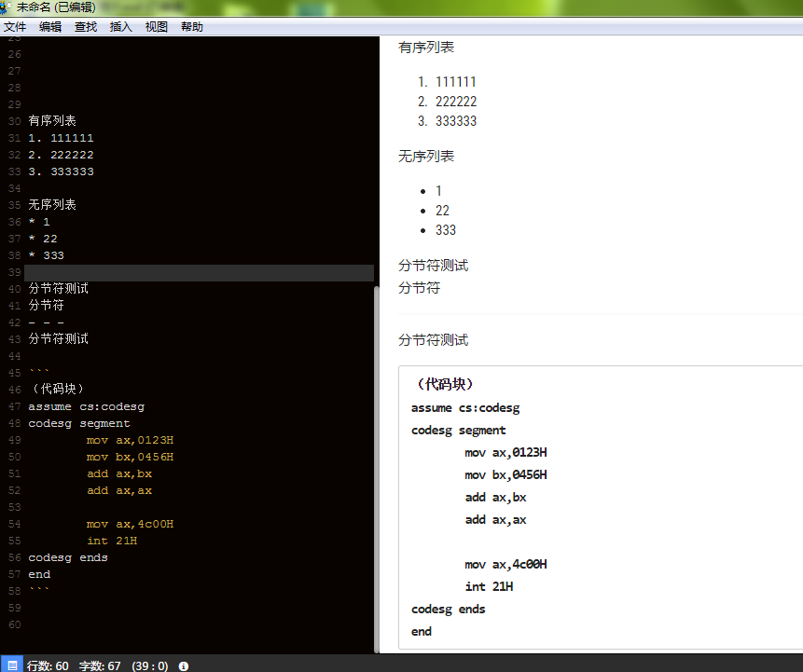This screenshot has width=803, height=672.
Task: Click editor line '3. 333333'
Action: tap(61, 171)
